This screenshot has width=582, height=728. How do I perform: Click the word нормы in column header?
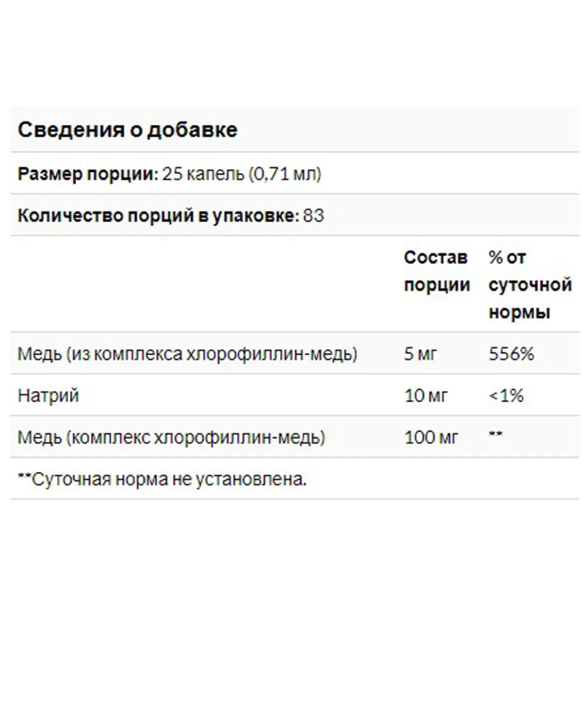pyautogui.click(x=519, y=312)
